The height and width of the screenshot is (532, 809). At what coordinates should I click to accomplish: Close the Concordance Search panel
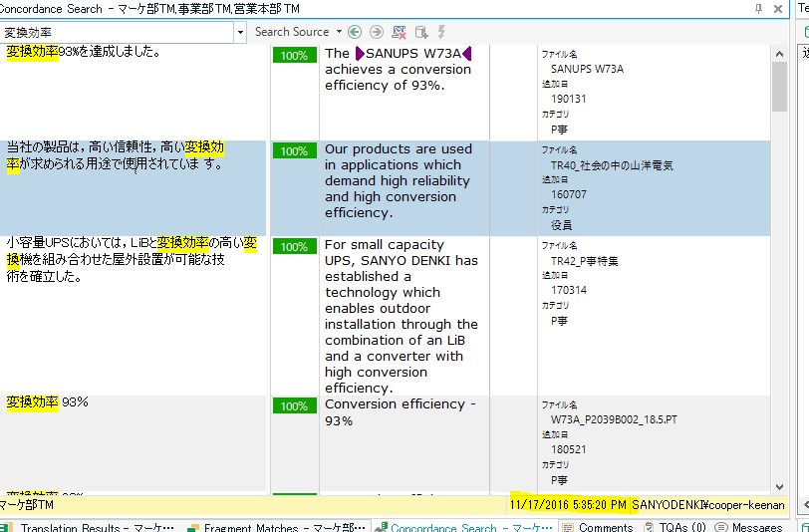pos(778,9)
